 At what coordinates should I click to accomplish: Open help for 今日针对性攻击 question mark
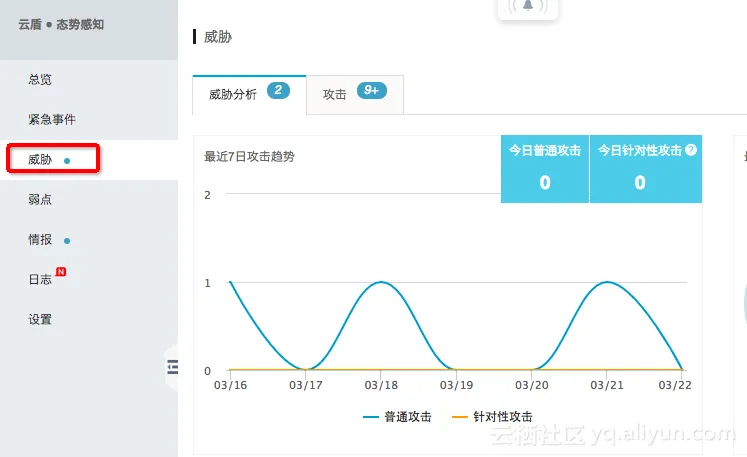tap(691, 150)
